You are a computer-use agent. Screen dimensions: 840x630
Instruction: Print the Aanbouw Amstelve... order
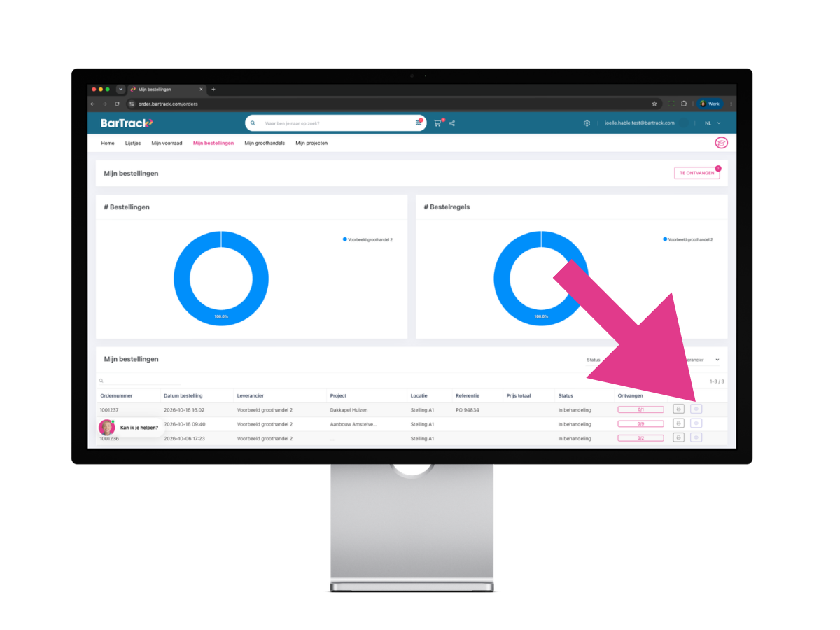[678, 423]
